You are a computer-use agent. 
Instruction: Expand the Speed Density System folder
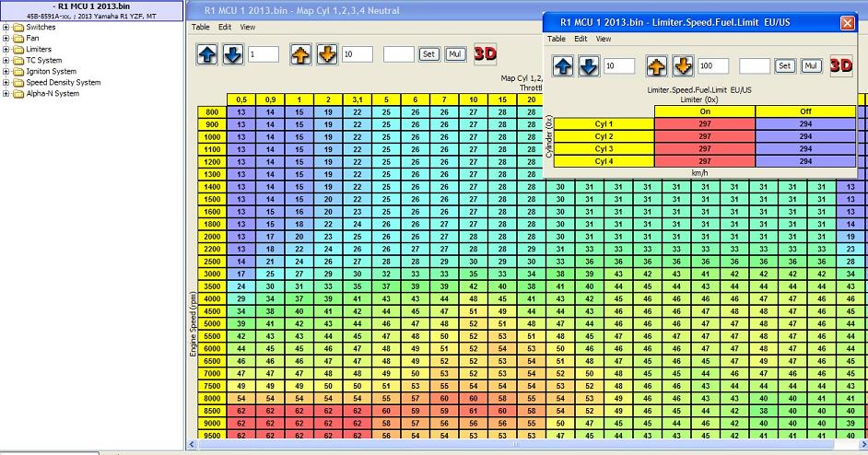6,83
